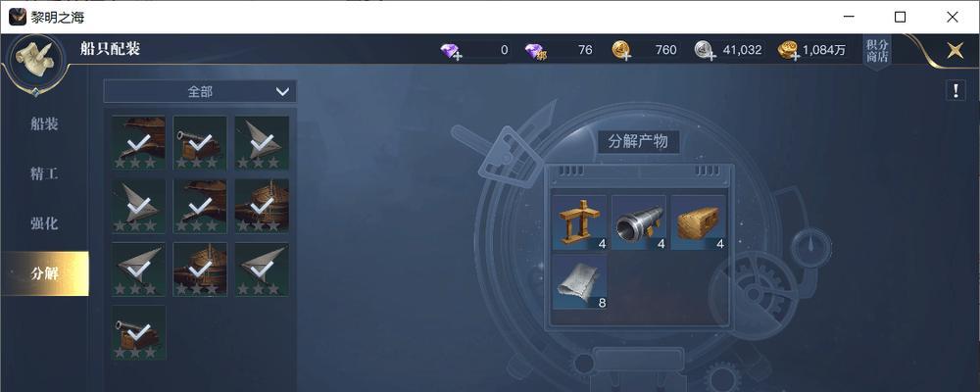Click the purple diamond currency add icon
Screen dimensions: 980x392
(451, 51)
